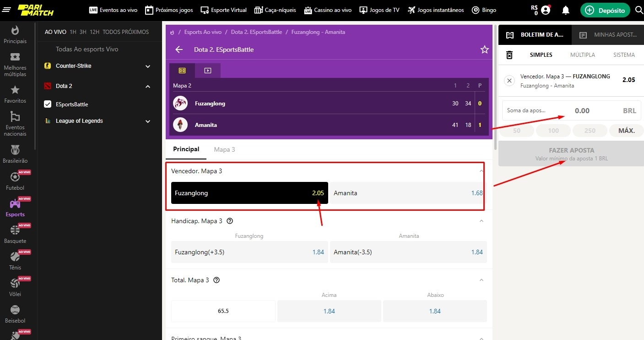Viewport: 644px width, 340px height.
Task: Collapse the Vencedor. Mapa 3 section
Action: 481,171
